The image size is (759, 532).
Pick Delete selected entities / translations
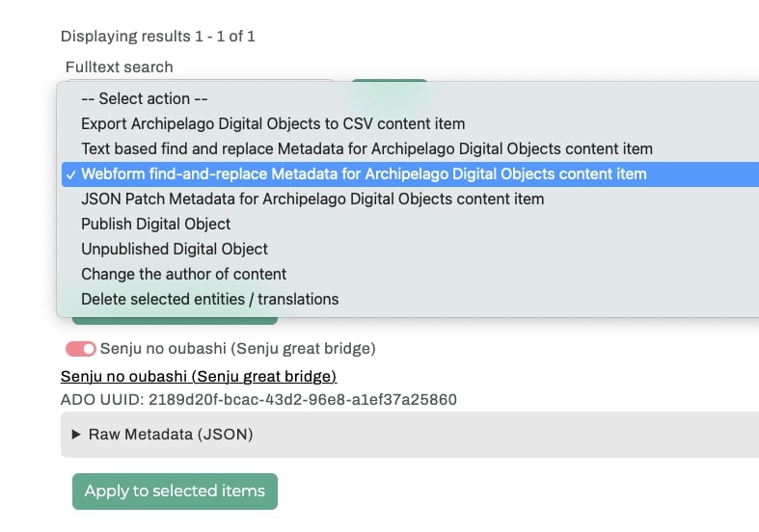tap(209, 299)
